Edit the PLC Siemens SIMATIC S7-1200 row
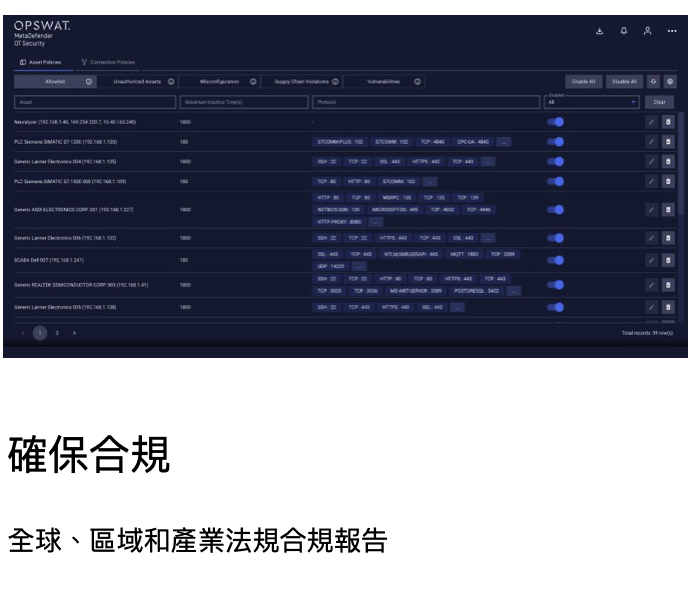Viewport: 690px width, 600px height. pos(651,142)
